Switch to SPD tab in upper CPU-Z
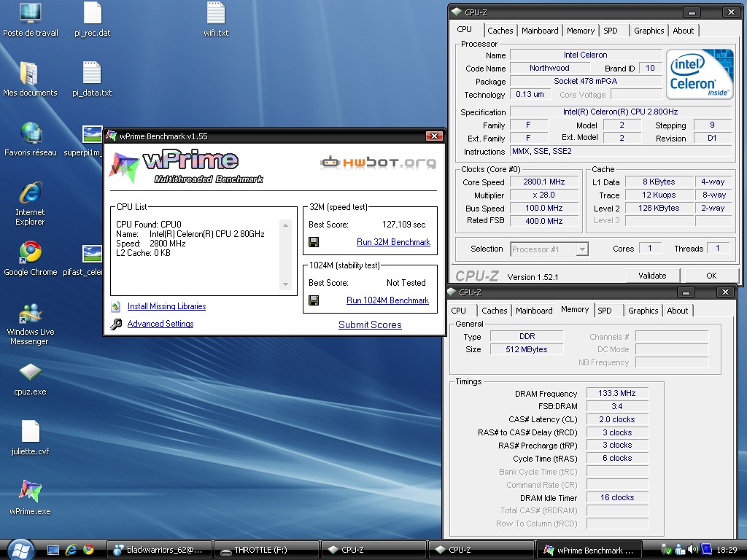 pyautogui.click(x=611, y=31)
